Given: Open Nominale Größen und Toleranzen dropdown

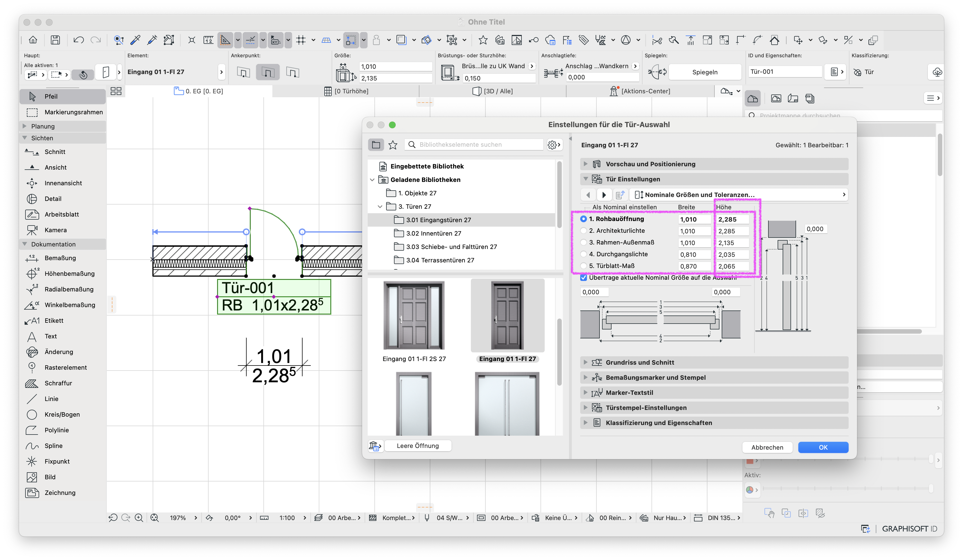Looking at the screenshot, I should (739, 195).
